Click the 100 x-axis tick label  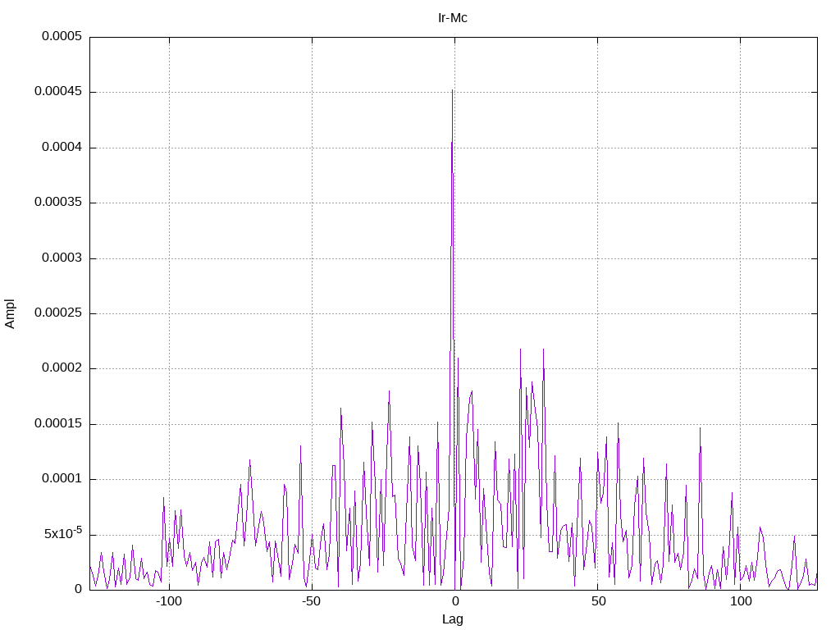[741, 601]
